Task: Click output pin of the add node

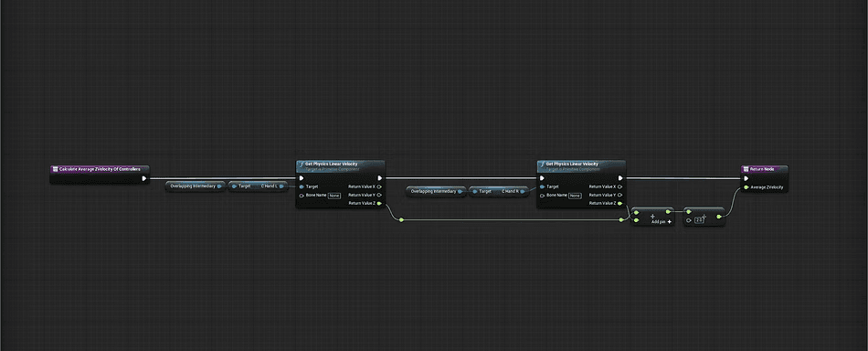Action: [x=669, y=212]
